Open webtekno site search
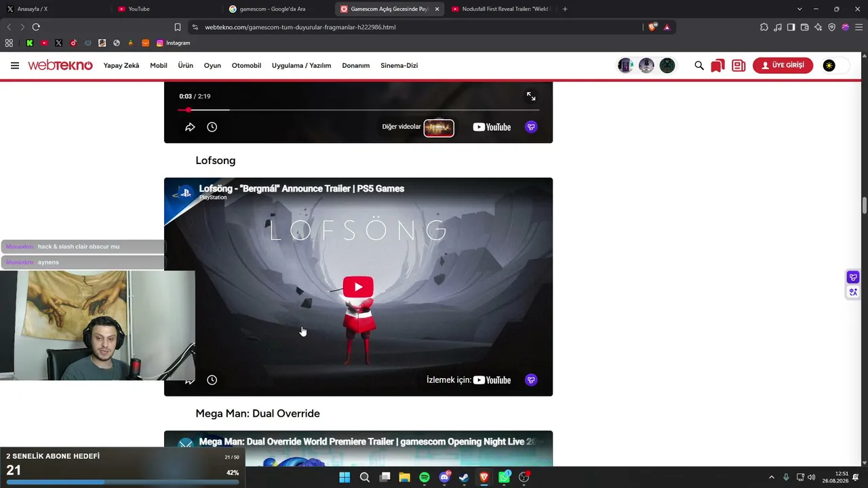The width and height of the screenshot is (868, 488). [x=699, y=66]
